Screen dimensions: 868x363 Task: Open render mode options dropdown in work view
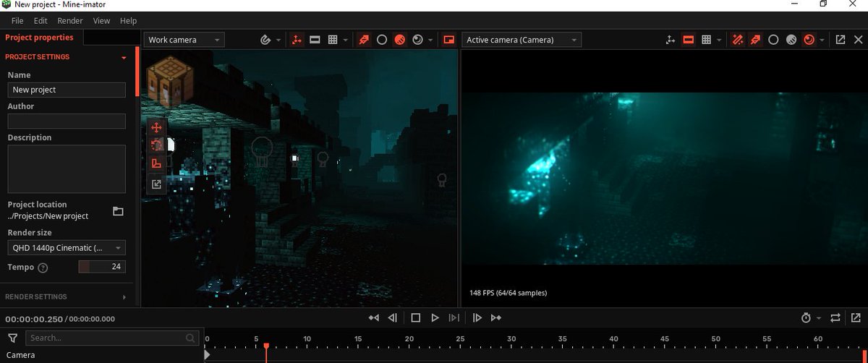(430, 40)
